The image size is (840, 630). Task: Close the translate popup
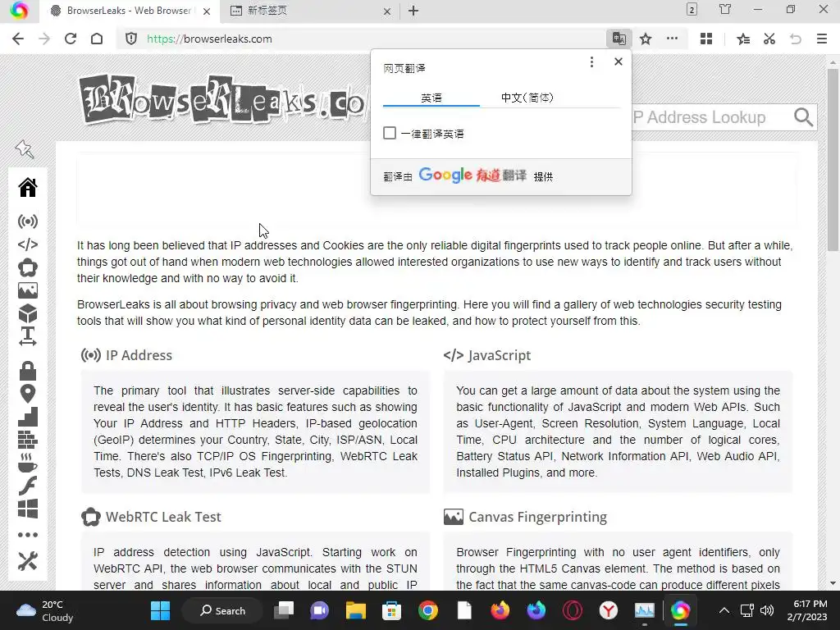click(x=619, y=62)
